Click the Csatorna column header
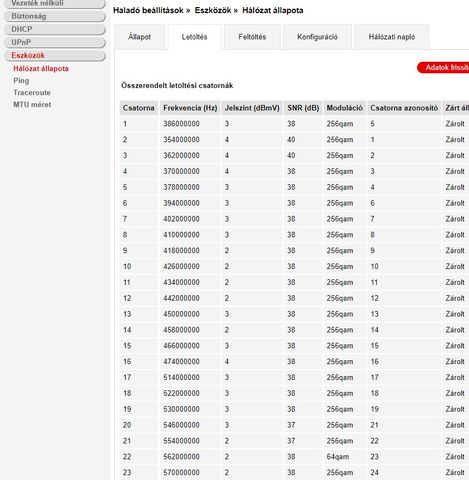 coord(139,108)
